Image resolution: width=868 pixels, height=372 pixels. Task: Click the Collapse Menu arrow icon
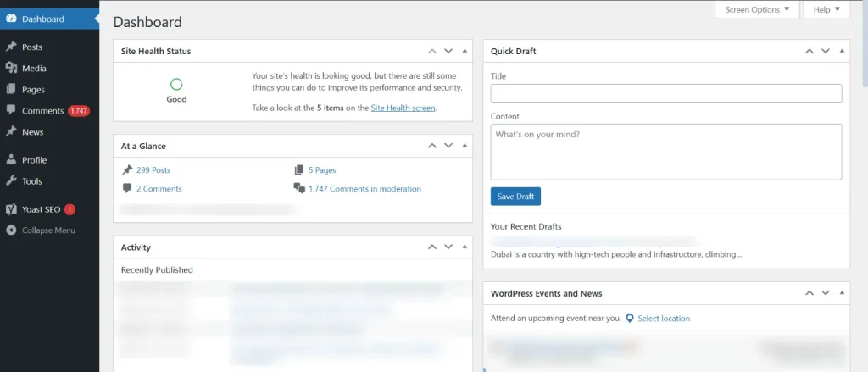pyautogui.click(x=11, y=230)
